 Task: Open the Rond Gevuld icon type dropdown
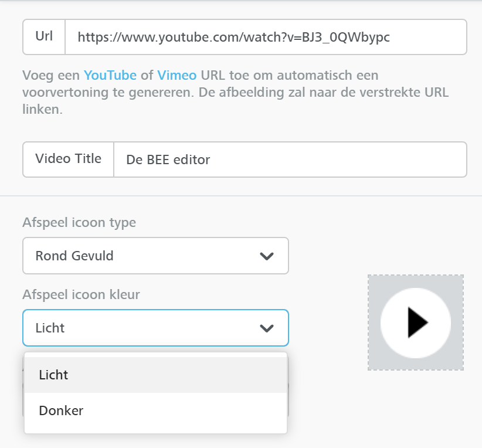click(x=155, y=256)
